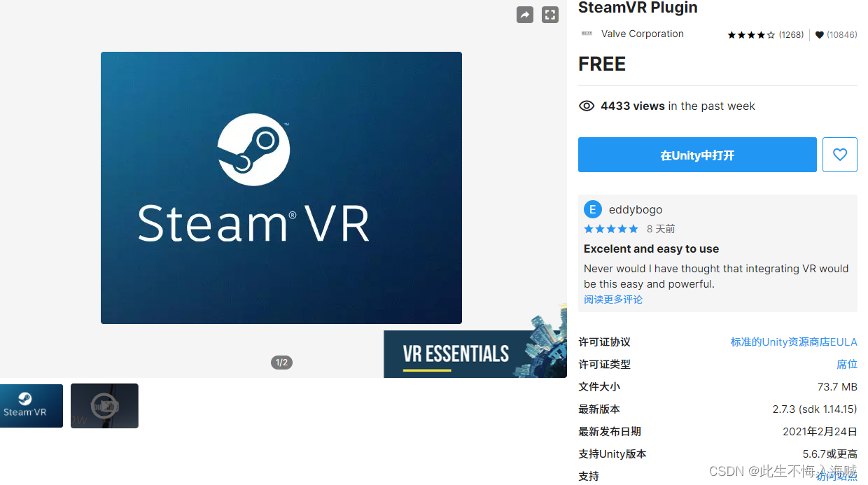Screen dimensions: 868x485
Task: Click the 席位 license type link
Action: (x=847, y=364)
